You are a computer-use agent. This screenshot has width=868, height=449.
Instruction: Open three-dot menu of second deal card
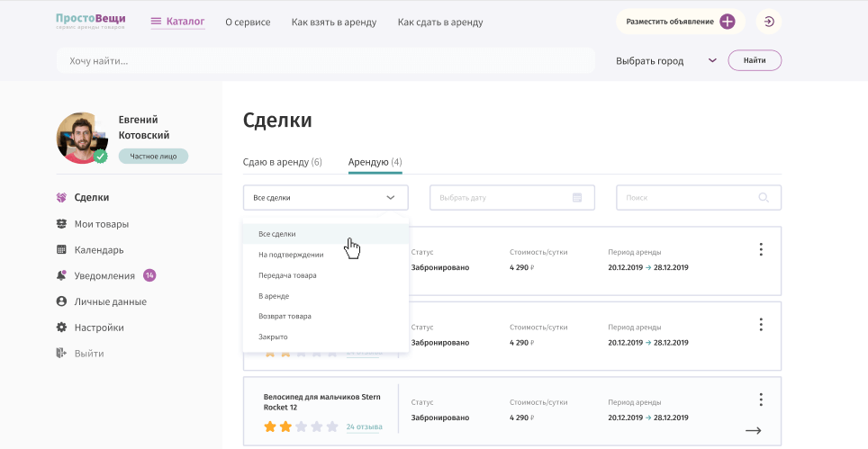[761, 325]
